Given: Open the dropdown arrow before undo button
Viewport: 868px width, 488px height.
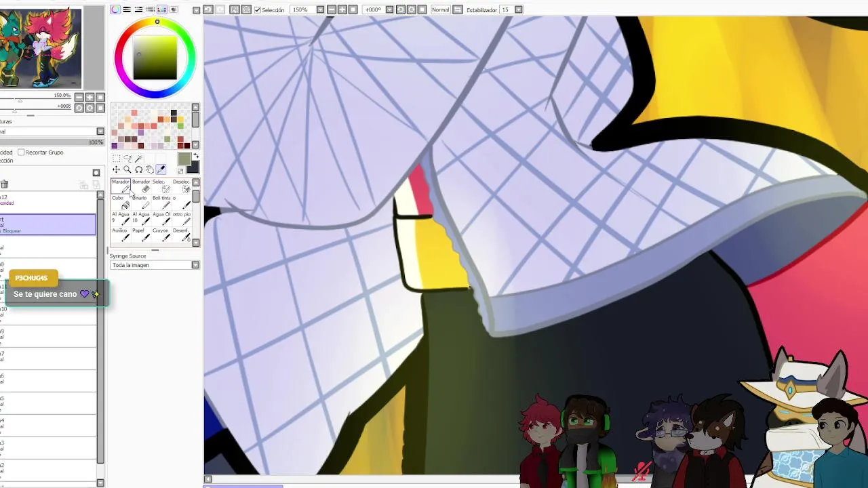Looking at the screenshot, I should 197,10.
